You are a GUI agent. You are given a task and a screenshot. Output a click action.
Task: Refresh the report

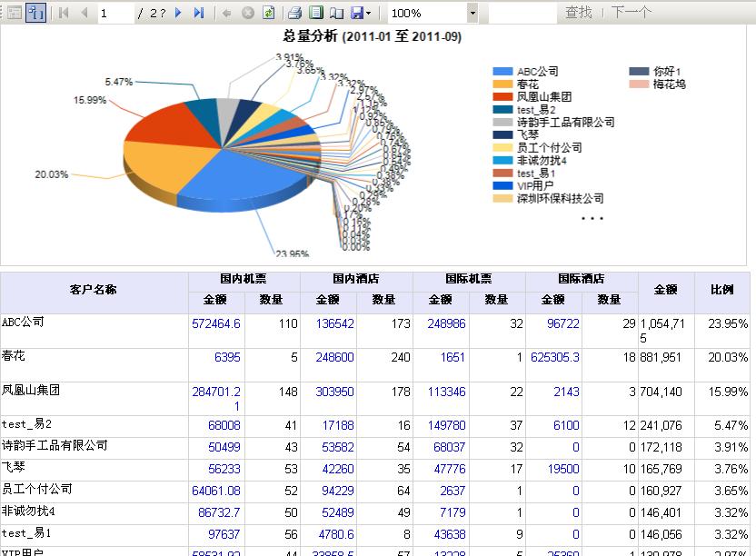click(268, 13)
